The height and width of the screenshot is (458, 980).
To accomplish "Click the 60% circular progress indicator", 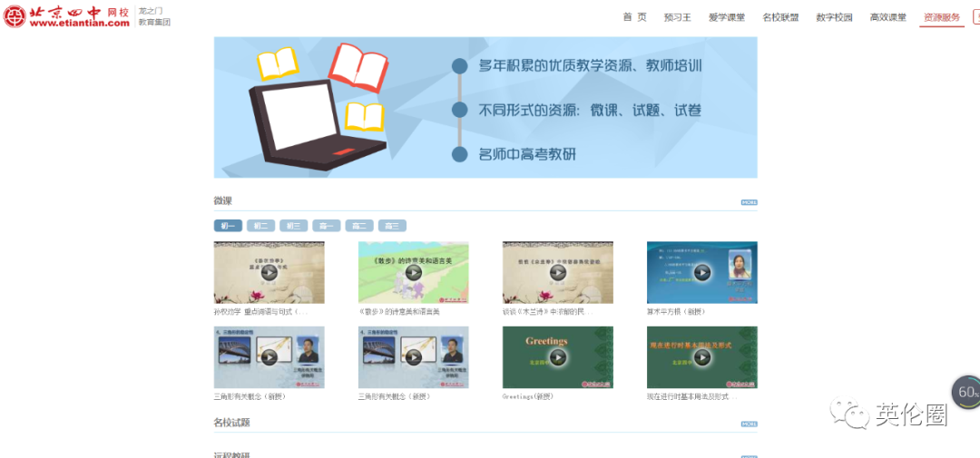I will pyautogui.click(x=967, y=393).
